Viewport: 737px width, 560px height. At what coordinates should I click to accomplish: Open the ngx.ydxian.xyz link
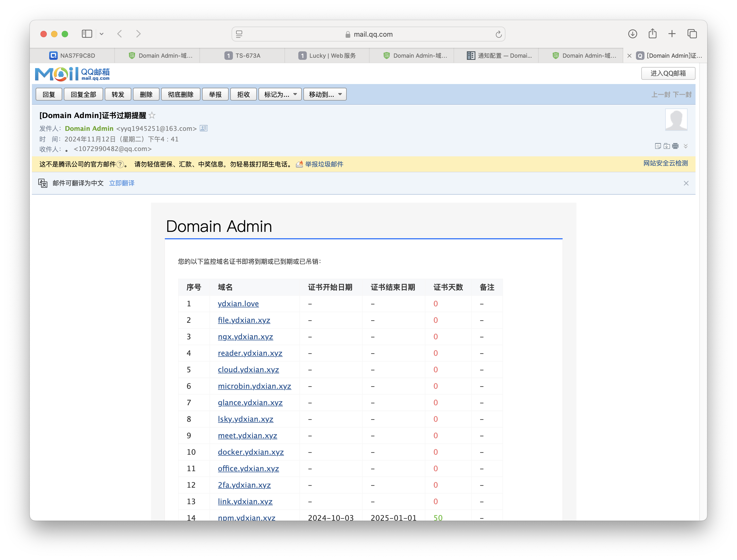click(x=245, y=337)
